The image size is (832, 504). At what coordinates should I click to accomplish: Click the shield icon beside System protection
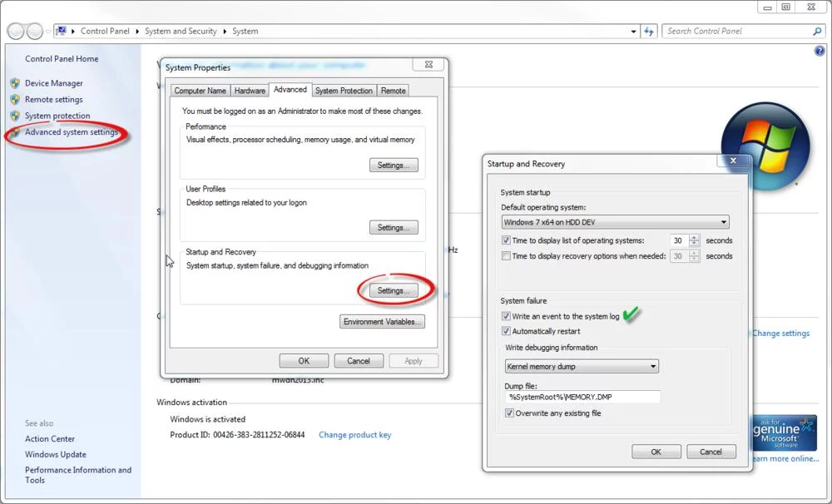pos(15,116)
